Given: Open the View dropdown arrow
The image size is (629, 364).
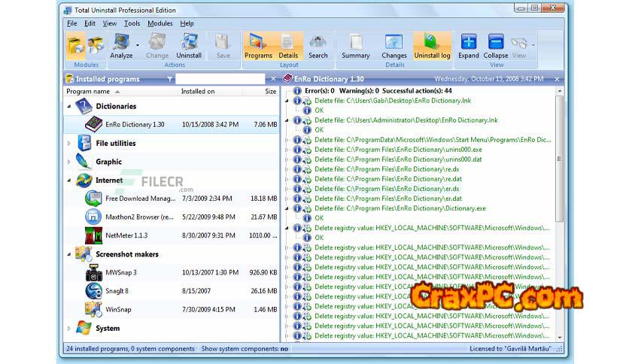Looking at the screenshot, I should (533, 45).
